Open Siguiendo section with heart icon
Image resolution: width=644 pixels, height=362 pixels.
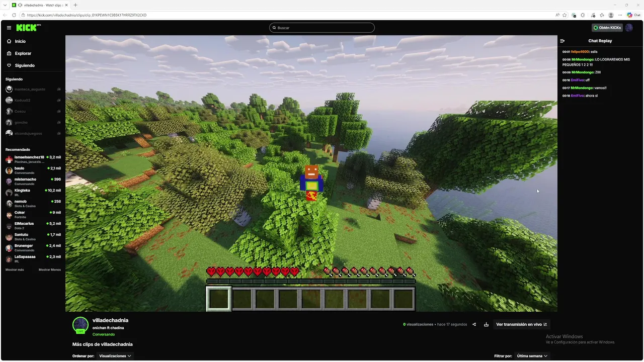click(21, 65)
